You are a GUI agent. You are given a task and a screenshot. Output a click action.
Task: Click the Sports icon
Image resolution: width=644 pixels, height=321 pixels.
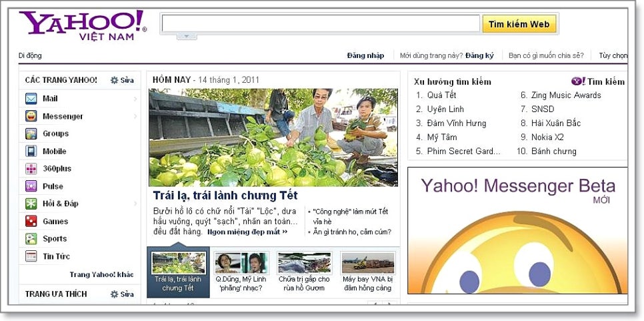pyautogui.click(x=31, y=239)
